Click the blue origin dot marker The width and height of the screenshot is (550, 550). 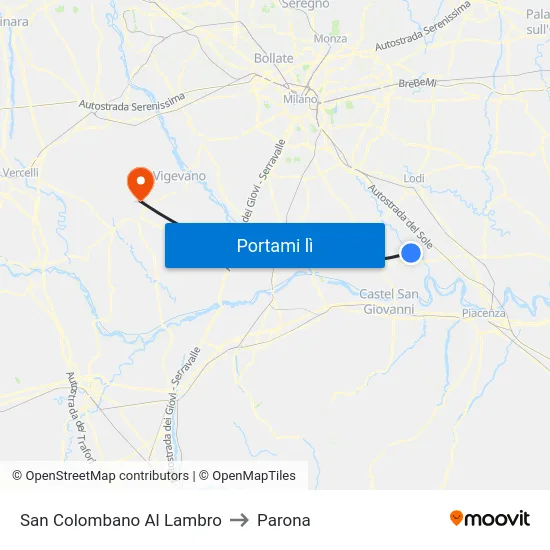(411, 253)
